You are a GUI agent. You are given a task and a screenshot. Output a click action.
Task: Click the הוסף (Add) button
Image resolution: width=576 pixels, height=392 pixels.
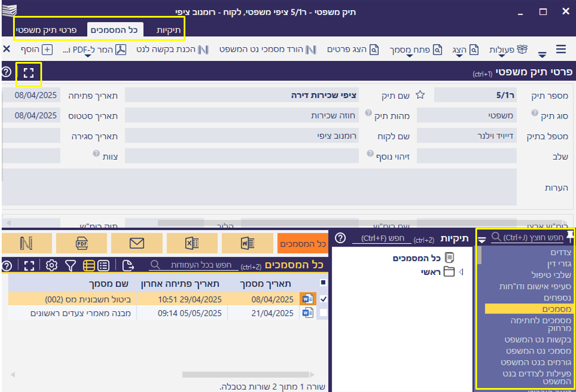37,49
